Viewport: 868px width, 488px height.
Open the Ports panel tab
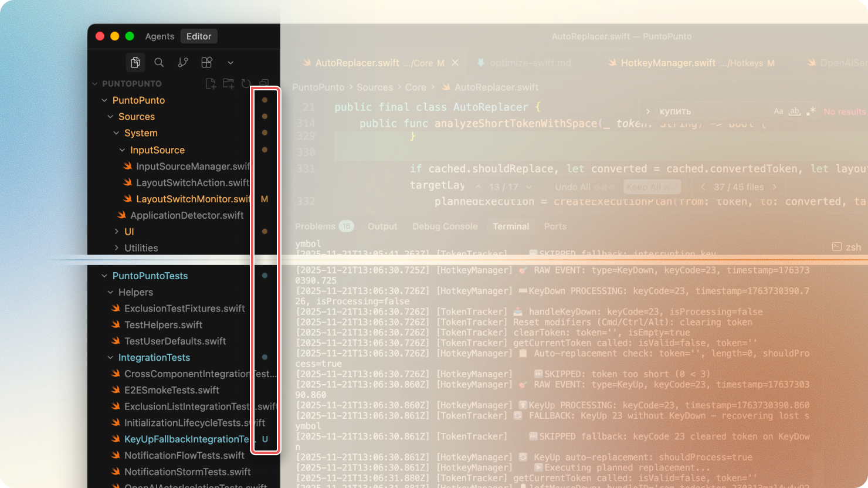[555, 226]
